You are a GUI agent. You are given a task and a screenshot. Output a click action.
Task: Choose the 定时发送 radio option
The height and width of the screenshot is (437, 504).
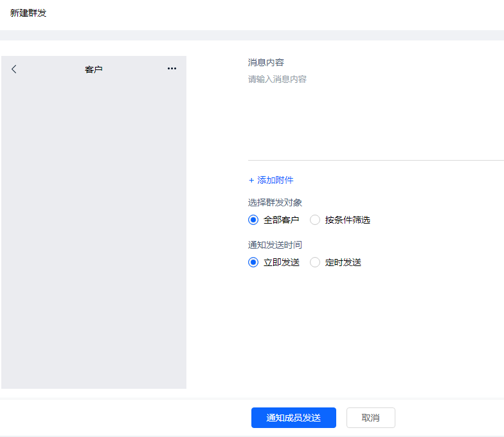(315, 262)
